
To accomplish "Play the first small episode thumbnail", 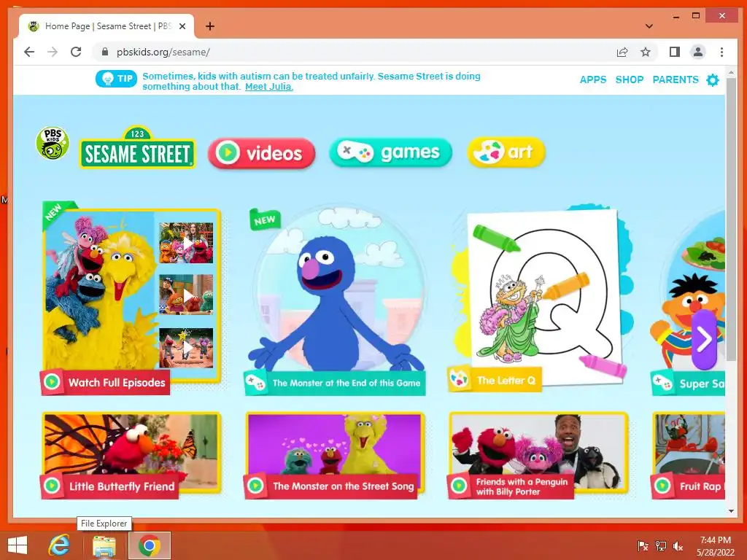I will [186, 244].
